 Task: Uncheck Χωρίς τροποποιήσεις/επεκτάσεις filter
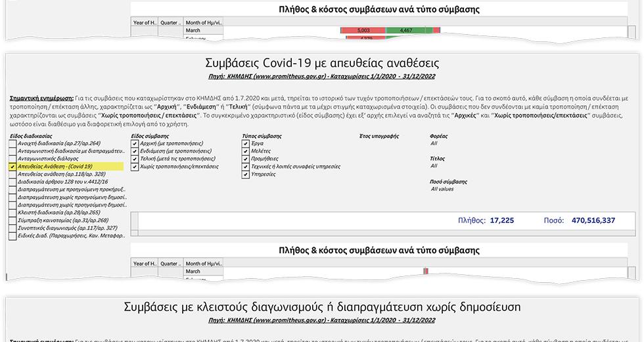tap(135, 167)
